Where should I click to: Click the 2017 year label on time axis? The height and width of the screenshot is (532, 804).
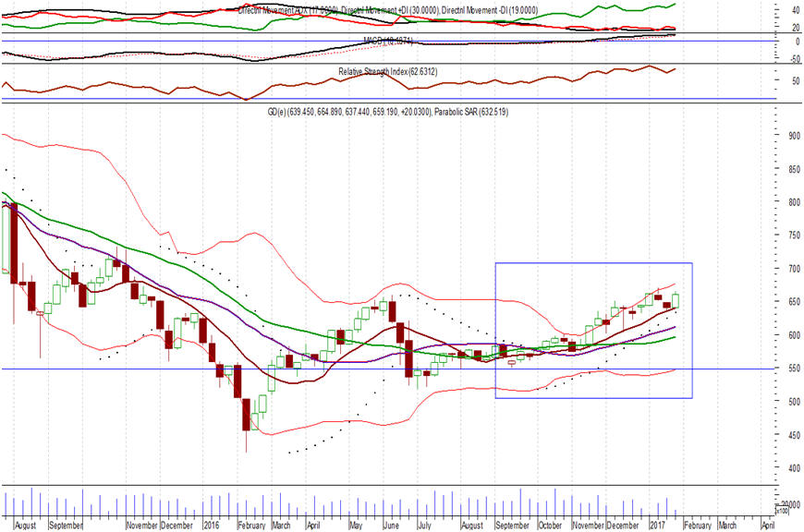657,526
